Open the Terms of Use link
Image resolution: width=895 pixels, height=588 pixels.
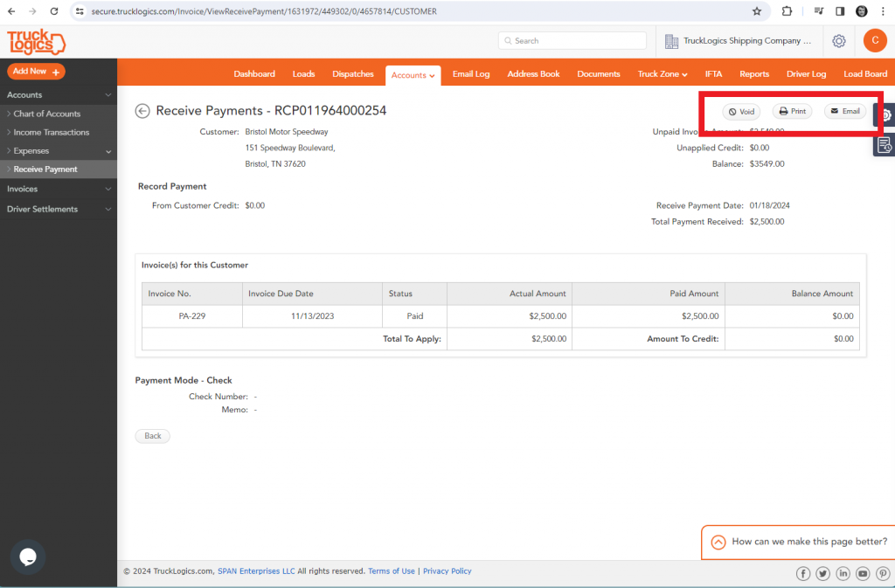[391, 571]
